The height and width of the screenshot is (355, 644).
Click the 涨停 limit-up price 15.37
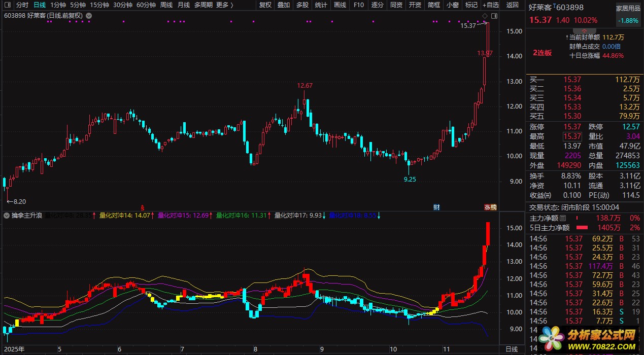coord(572,127)
